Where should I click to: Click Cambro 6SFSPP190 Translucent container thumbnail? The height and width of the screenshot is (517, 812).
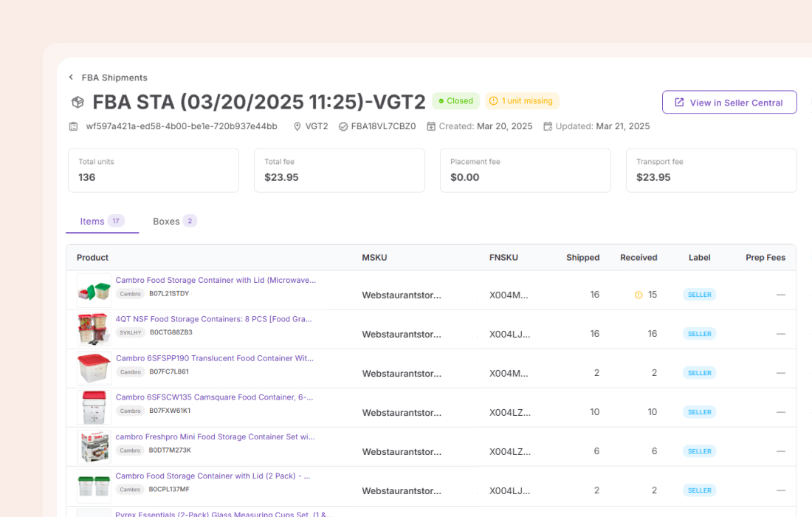[x=94, y=369]
